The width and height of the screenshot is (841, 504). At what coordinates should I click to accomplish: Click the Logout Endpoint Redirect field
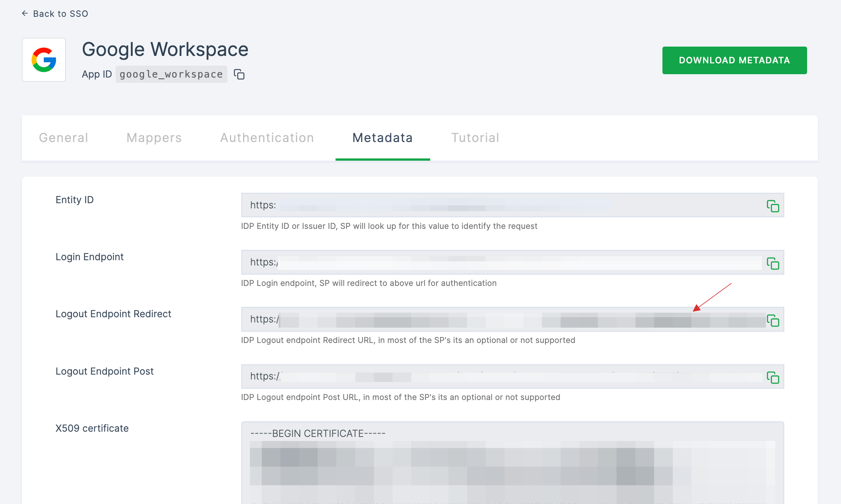[x=513, y=319]
